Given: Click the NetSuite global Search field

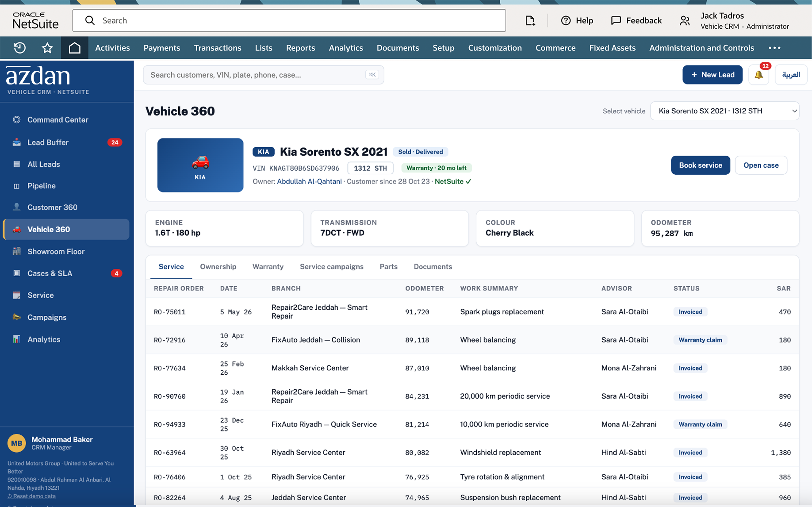Looking at the screenshot, I should [x=289, y=20].
